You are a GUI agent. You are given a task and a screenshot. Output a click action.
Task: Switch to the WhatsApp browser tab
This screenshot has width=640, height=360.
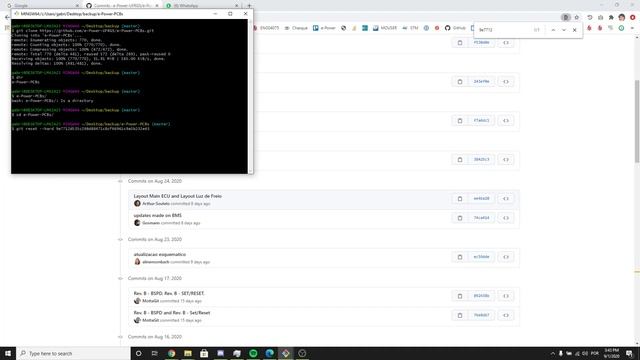click(203, 6)
